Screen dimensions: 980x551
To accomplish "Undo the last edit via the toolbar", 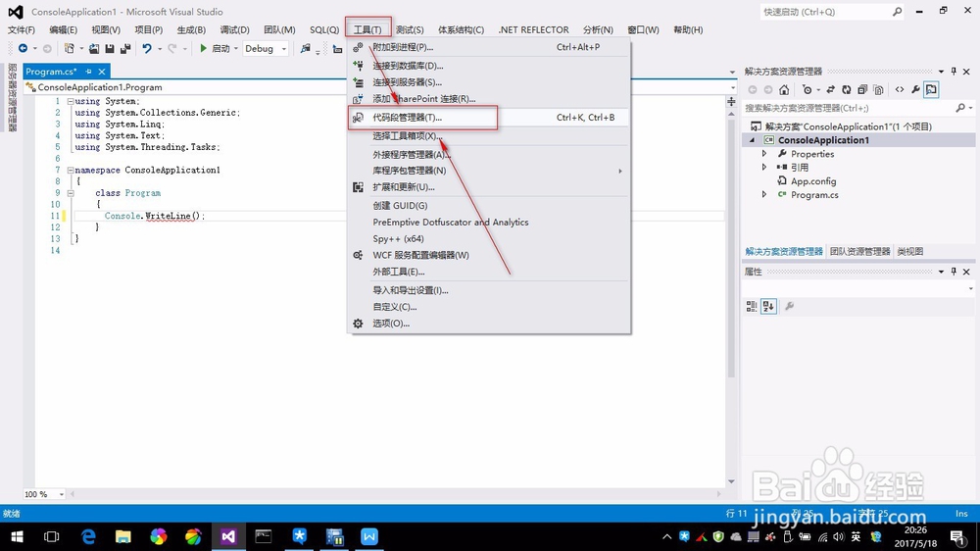I will (147, 48).
